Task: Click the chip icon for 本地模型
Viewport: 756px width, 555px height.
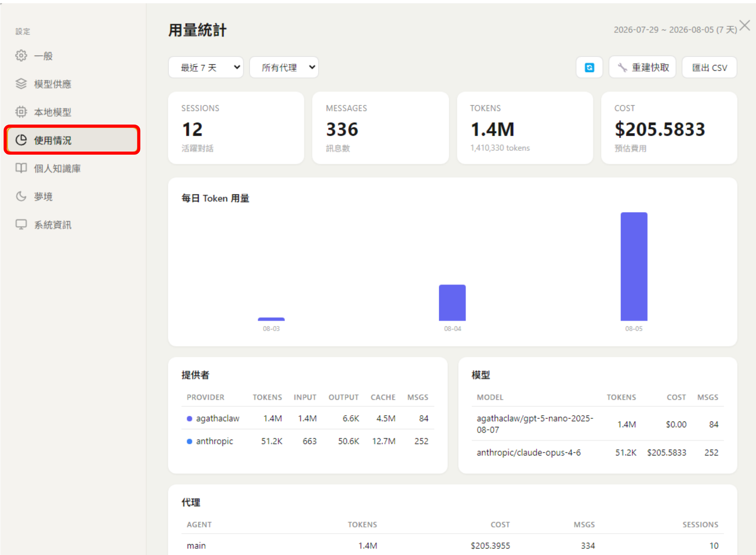Action: (x=21, y=112)
